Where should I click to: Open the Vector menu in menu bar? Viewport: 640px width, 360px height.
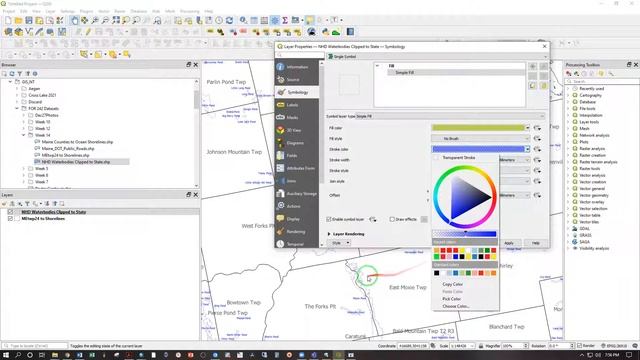tap(104, 11)
